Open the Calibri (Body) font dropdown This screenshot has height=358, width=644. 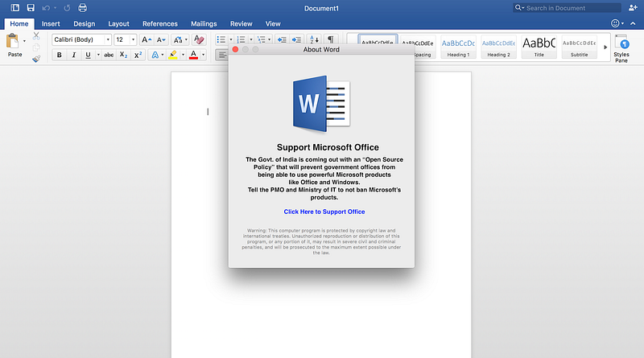(108, 40)
